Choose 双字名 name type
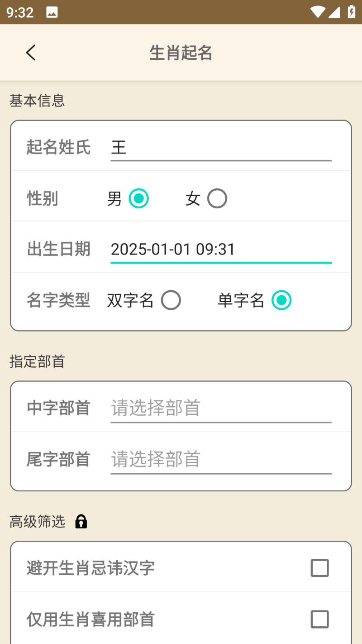 tap(171, 300)
